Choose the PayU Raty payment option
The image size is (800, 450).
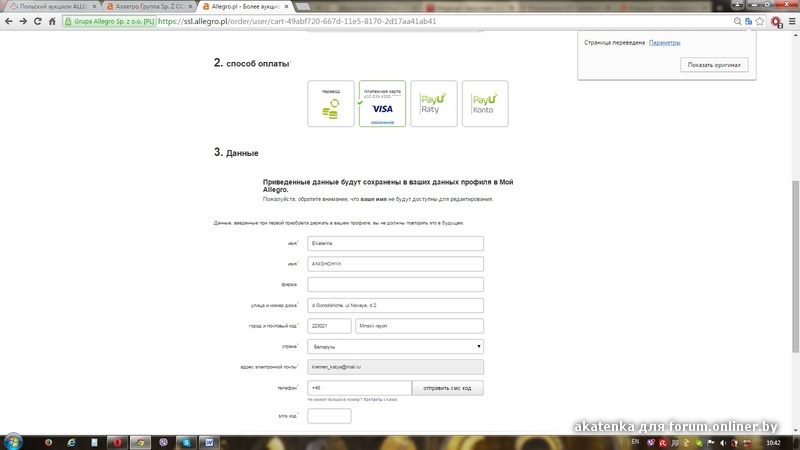[434, 104]
